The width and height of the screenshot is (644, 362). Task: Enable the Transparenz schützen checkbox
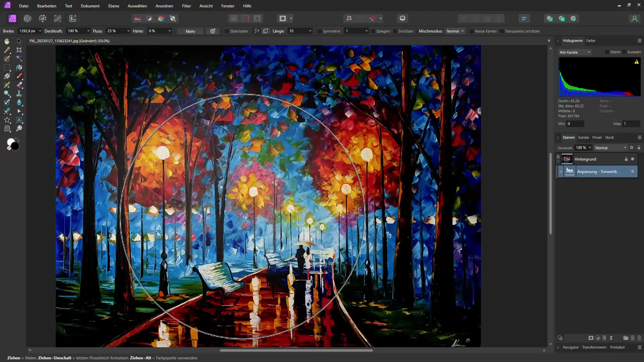(x=502, y=31)
